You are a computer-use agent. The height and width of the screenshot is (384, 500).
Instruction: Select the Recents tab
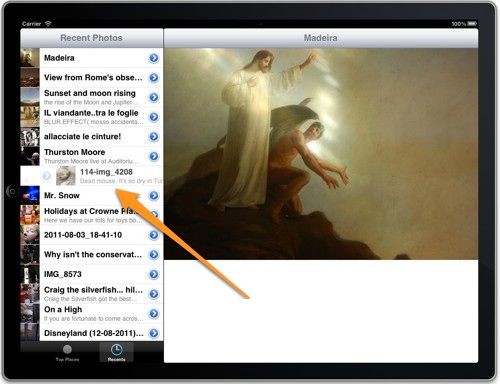(x=116, y=353)
